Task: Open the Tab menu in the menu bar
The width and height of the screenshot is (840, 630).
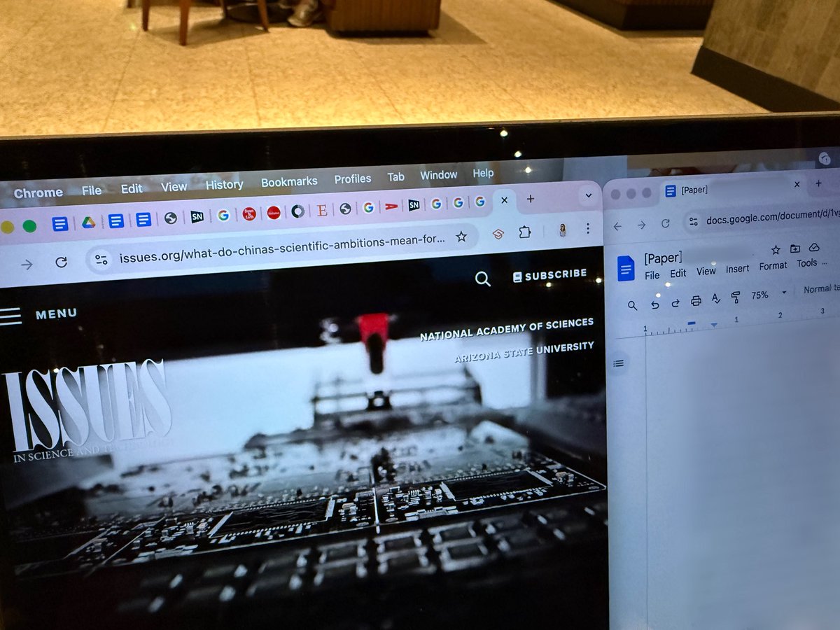Action: click(396, 177)
